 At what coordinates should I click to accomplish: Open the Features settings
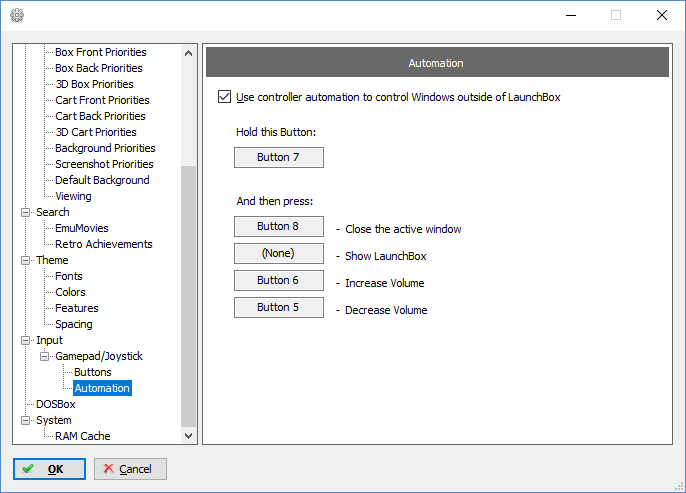(x=77, y=308)
